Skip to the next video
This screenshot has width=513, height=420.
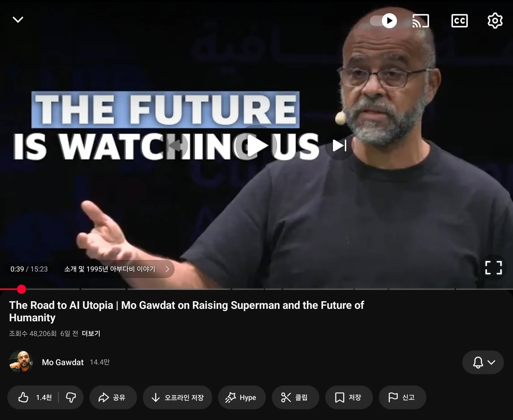point(339,146)
